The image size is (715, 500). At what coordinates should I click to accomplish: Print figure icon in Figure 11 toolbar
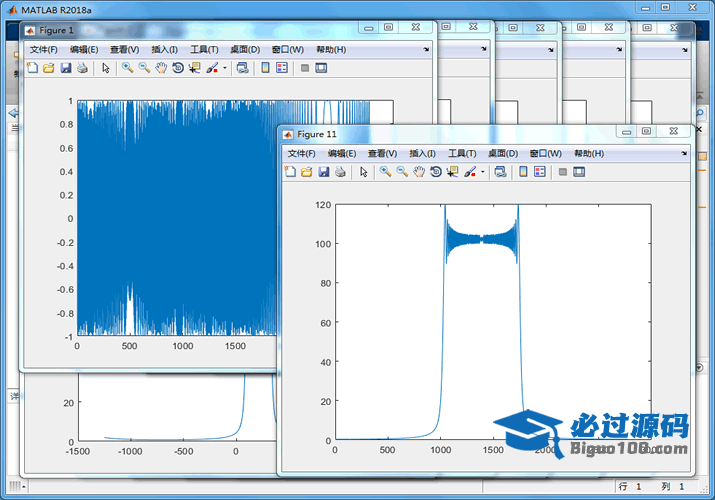[340, 172]
